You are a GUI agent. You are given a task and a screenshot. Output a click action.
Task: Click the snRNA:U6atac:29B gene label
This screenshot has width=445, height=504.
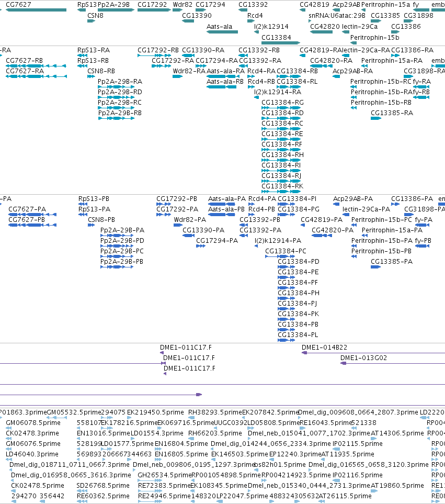click(x=337, y=15)
